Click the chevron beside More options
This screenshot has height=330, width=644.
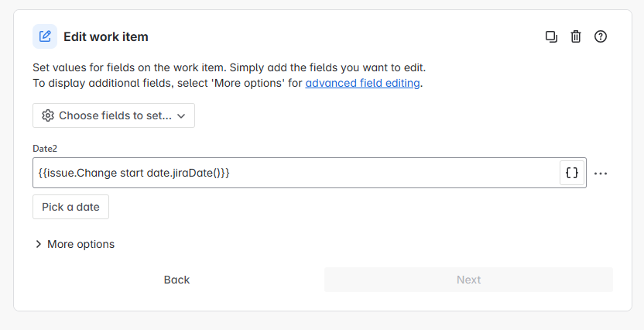click(x=38, y=244)
